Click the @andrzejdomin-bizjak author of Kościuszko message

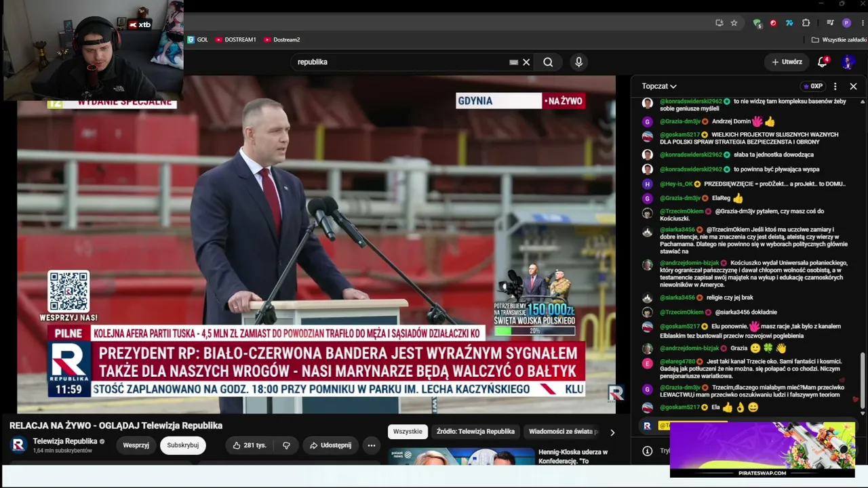[x=690, y=263]
